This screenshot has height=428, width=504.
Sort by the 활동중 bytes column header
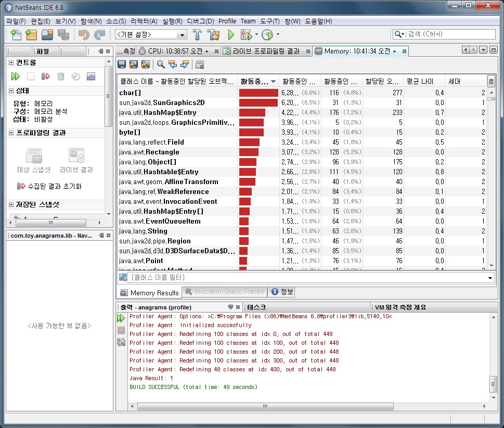[258, 82]
